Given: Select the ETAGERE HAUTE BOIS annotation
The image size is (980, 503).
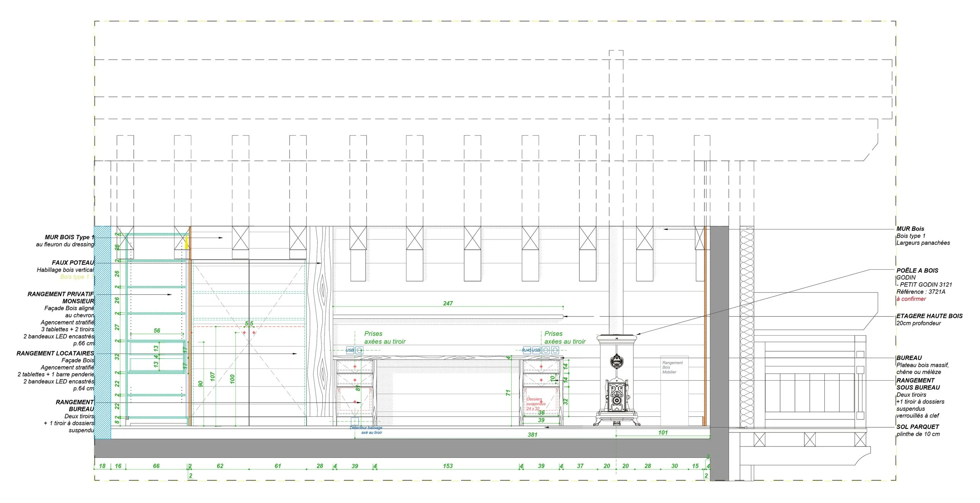Looking at the screenshot, I should click(x=929, y=316).
